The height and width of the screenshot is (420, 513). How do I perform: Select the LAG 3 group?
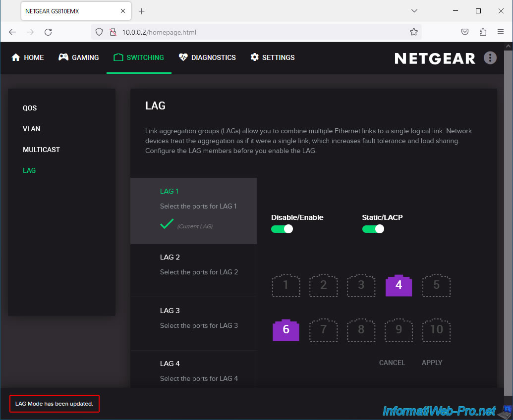tap(193, 323)
